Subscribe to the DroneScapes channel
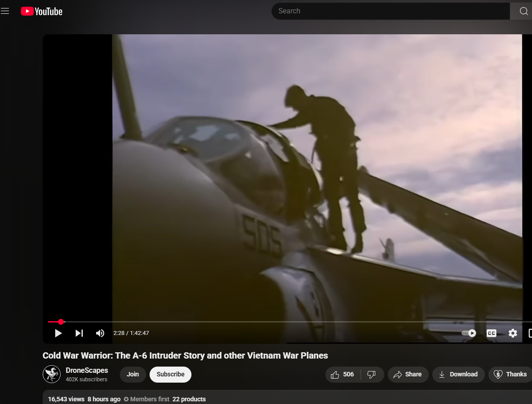Viewport: 532px width, 404px height. pos(171,374)
